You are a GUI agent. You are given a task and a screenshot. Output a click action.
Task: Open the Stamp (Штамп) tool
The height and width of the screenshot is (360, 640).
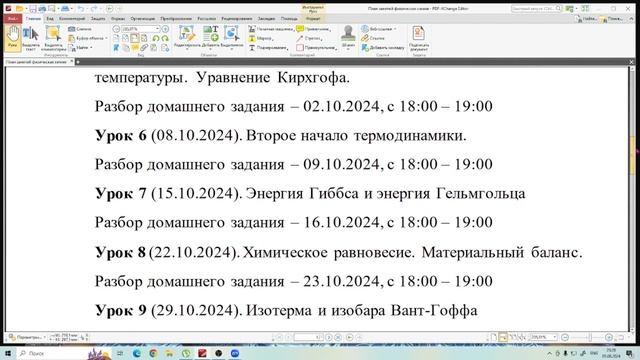tap(348, 38)
